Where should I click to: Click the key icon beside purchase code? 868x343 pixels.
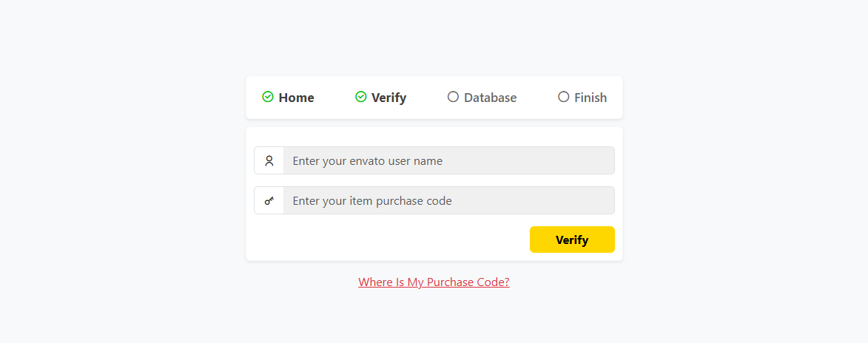pyautogui.click(x=269, y=200)
